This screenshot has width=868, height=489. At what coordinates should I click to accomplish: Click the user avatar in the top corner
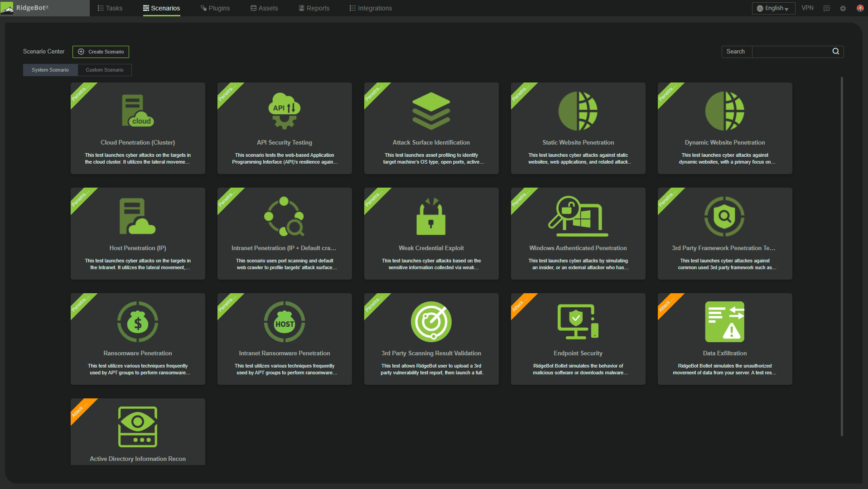859,8
